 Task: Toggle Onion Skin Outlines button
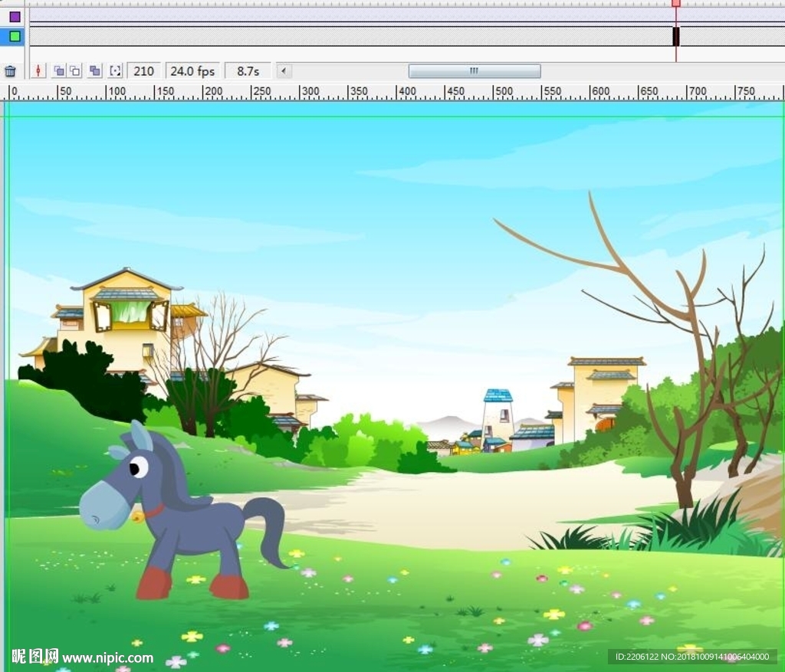[75, 71]
